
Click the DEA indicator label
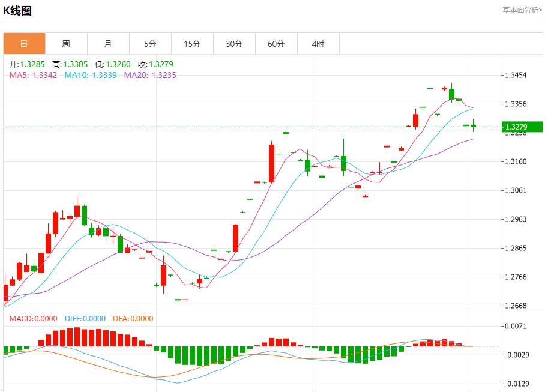pos(133,319)
